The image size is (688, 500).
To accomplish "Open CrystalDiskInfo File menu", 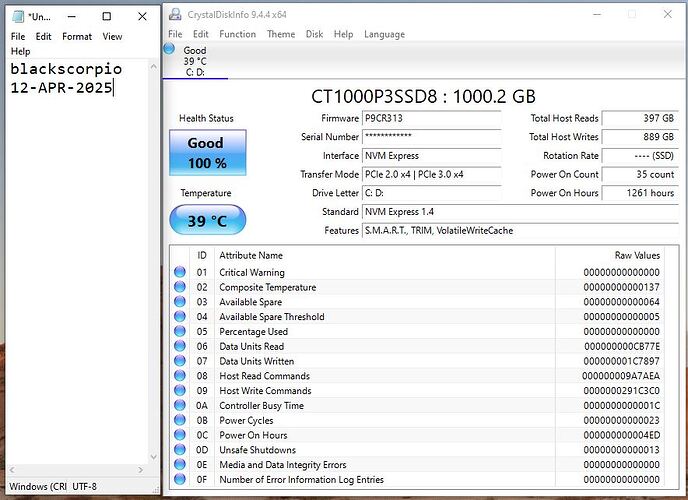I will coord(175,34).
